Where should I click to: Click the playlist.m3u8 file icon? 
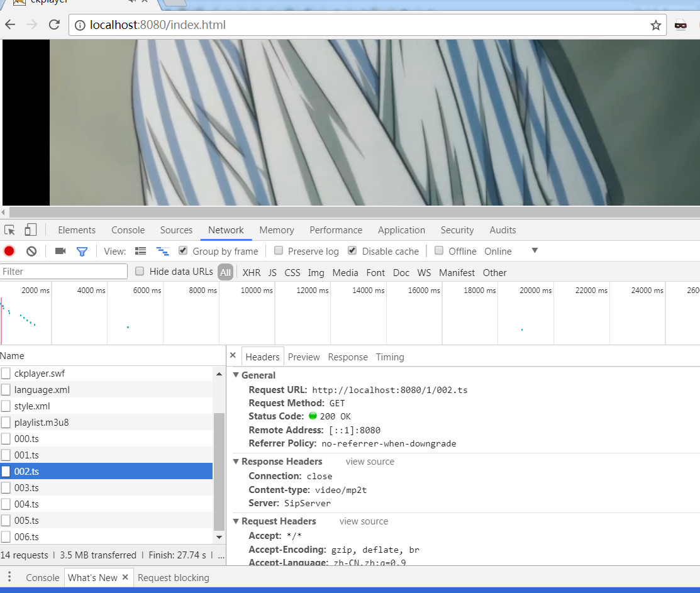point(6,422)
